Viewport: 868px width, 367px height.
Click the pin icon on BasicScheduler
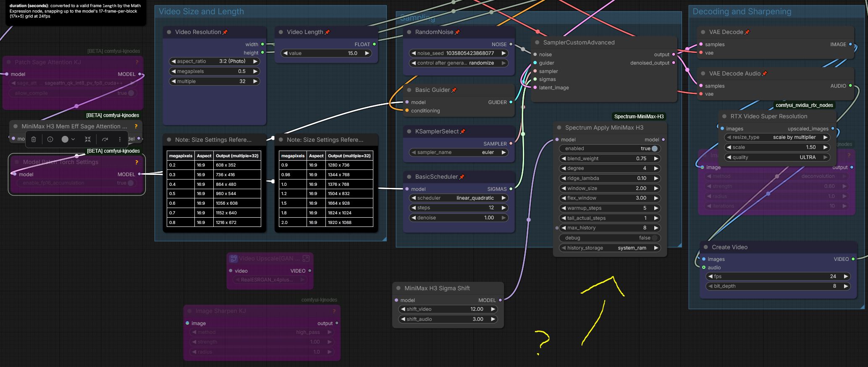pos(462,177)
